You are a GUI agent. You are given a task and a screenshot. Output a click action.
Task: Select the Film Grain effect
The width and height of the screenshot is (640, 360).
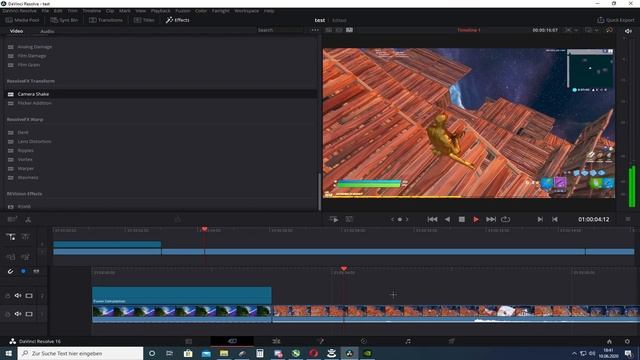29,65
